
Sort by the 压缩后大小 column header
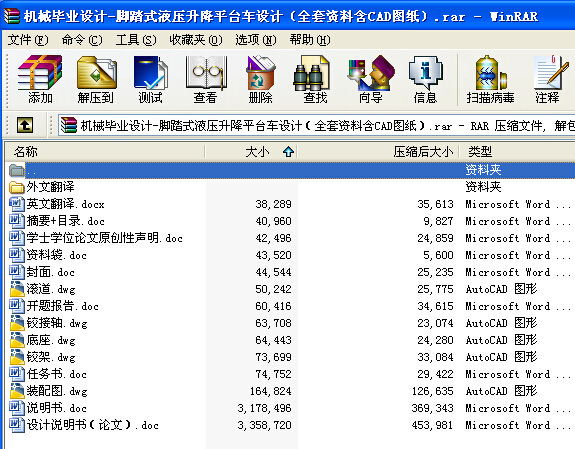pos(378,152)
